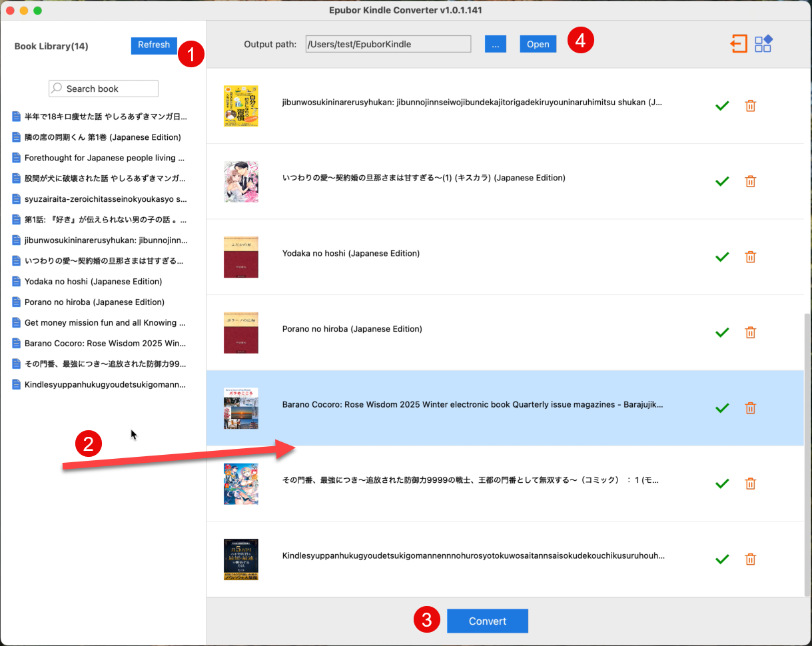Click file icon beside 半年で18キロ痩せた話 in the library

click(17, 117)
